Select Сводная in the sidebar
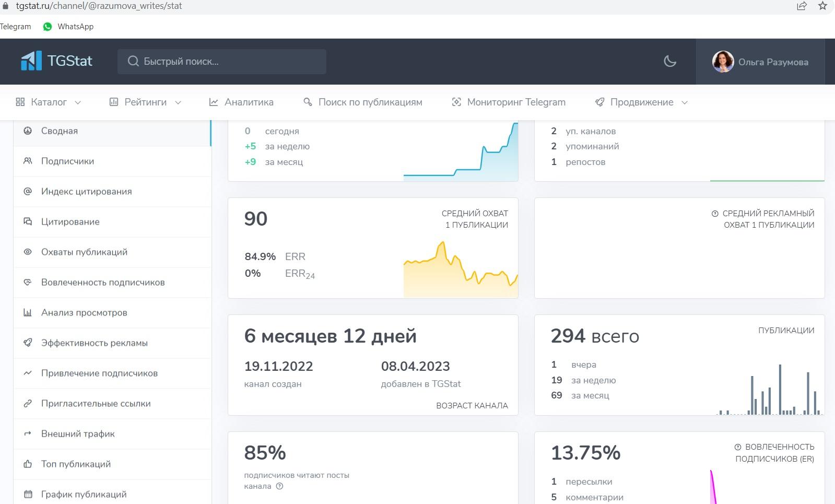This screenshot has width=835, height=504. point(112,131)
